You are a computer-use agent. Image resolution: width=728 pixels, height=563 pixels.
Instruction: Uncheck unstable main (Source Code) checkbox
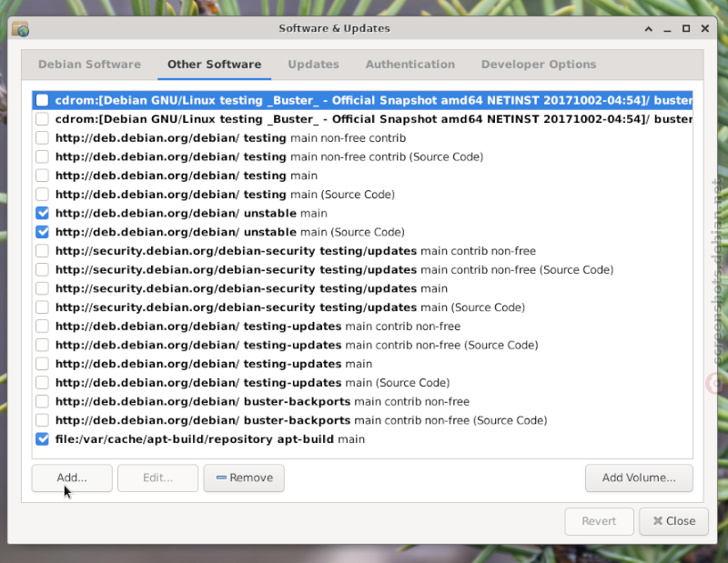42,232
